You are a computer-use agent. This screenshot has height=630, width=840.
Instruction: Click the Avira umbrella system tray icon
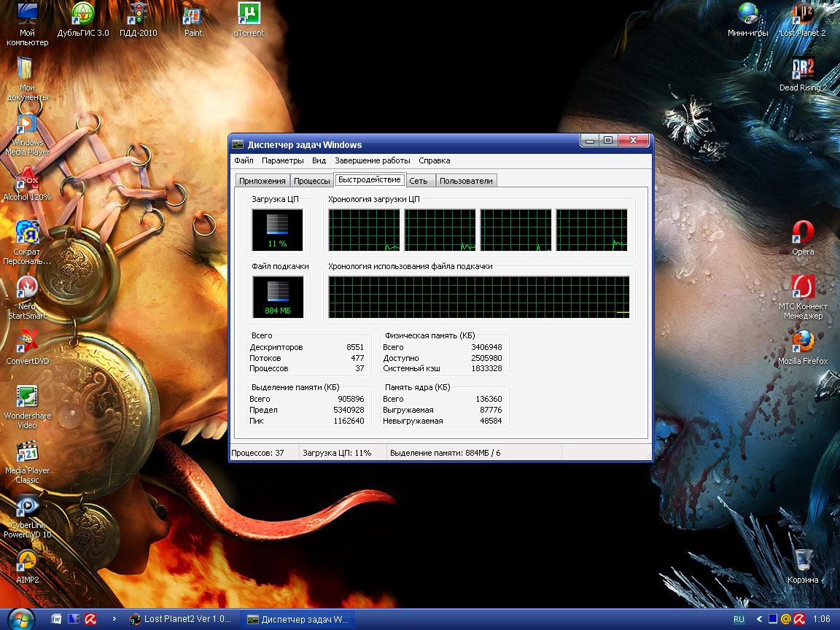799,619
